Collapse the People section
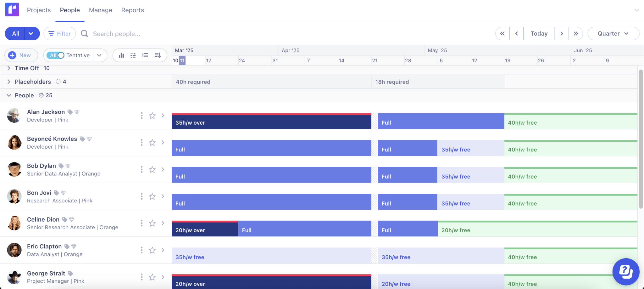 pos(9,95)
